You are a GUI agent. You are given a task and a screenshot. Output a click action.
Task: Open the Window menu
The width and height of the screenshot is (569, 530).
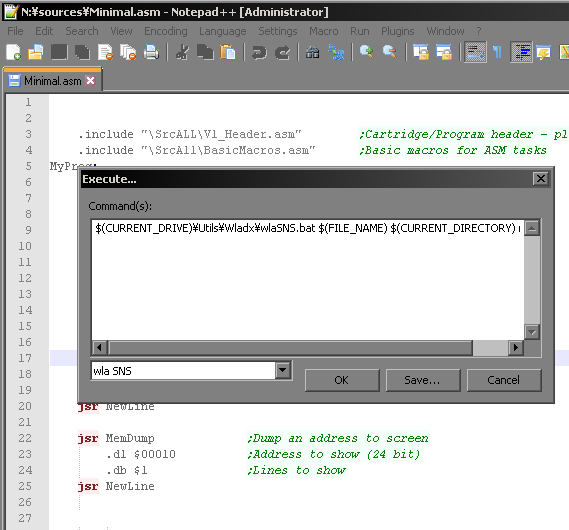(x=445, y=31)
